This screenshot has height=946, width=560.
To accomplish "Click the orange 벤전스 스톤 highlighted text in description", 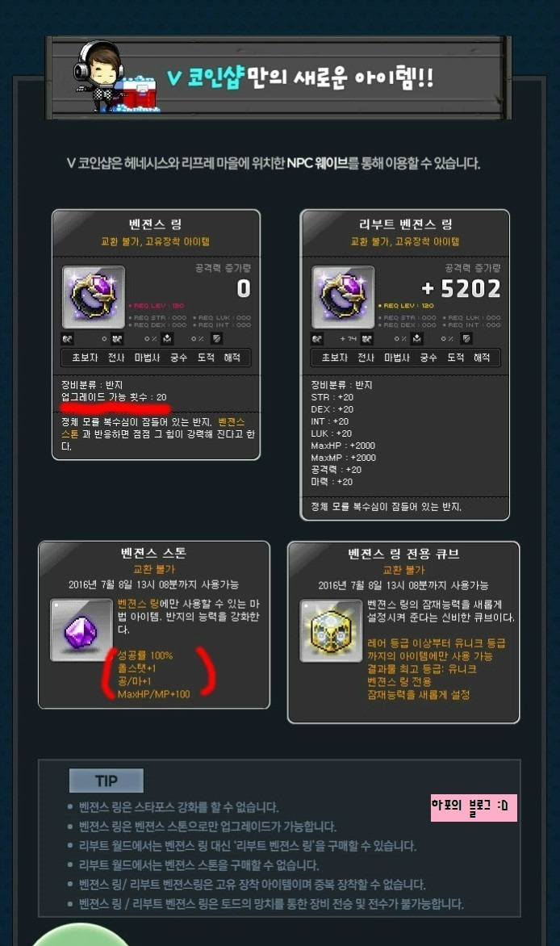I will (232, 422).
